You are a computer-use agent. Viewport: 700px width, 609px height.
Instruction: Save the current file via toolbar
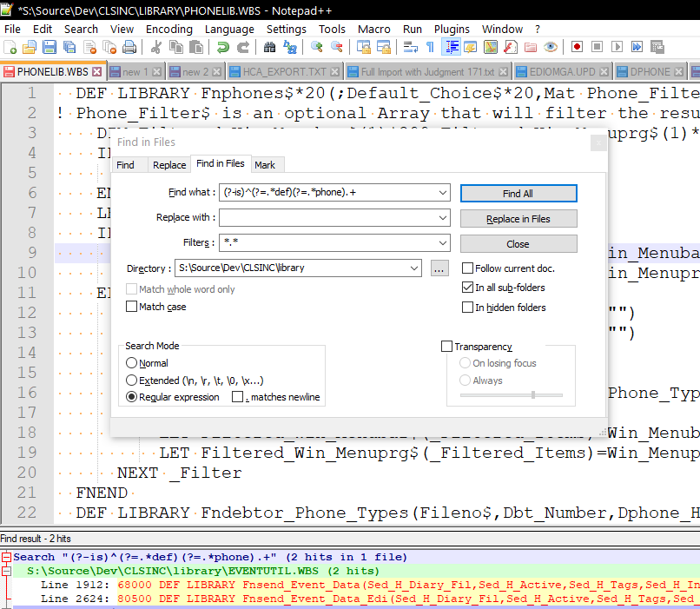[50, 47]
